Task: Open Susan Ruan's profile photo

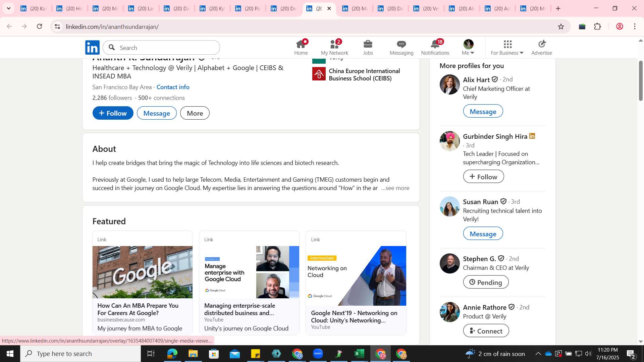Action: pos(449,206)
